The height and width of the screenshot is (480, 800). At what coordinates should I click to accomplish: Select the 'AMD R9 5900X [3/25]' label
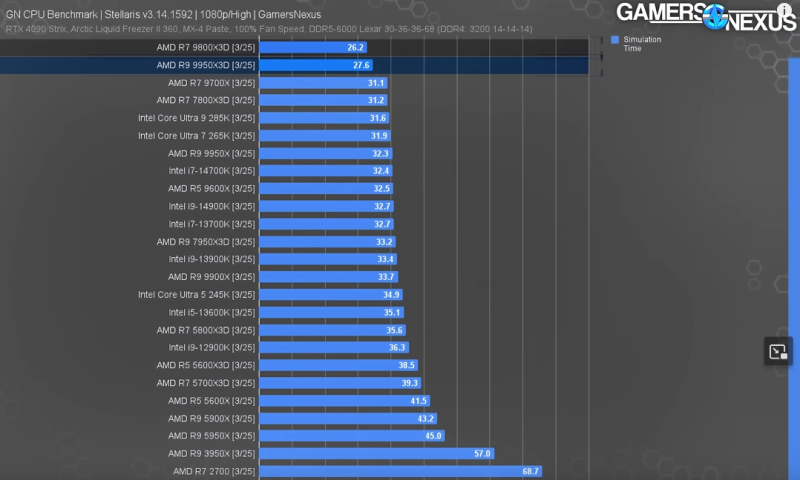click(212, 418)
